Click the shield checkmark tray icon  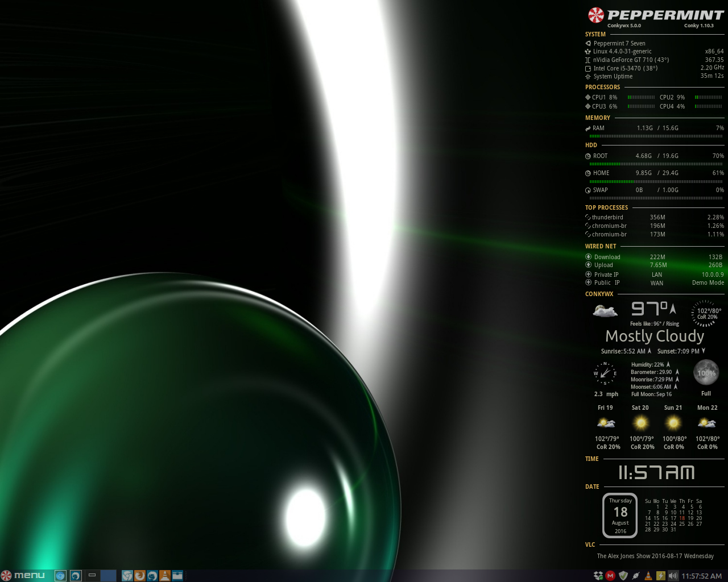coord(623,576)
